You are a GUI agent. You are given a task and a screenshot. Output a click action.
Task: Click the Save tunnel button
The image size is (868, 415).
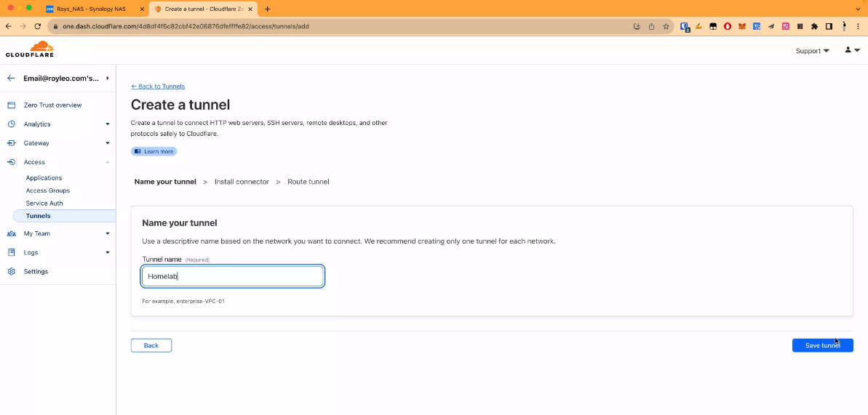tap(822, 345)
